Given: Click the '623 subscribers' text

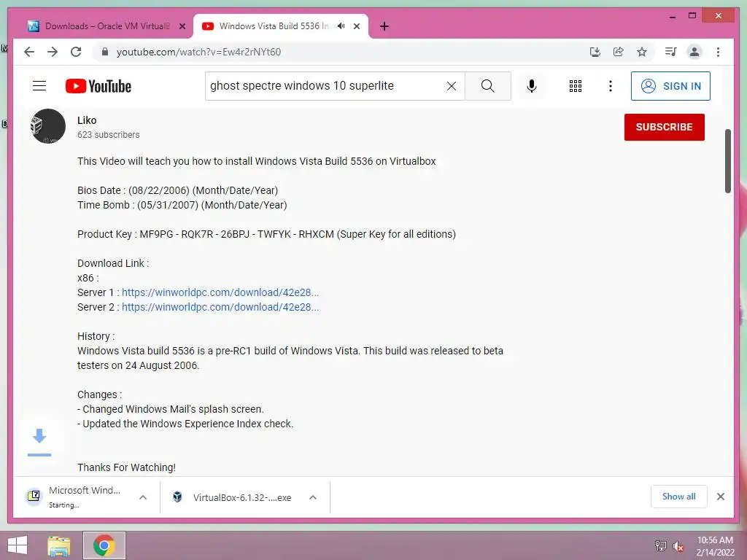Looking at the screenshot, I should coord(108,135).
